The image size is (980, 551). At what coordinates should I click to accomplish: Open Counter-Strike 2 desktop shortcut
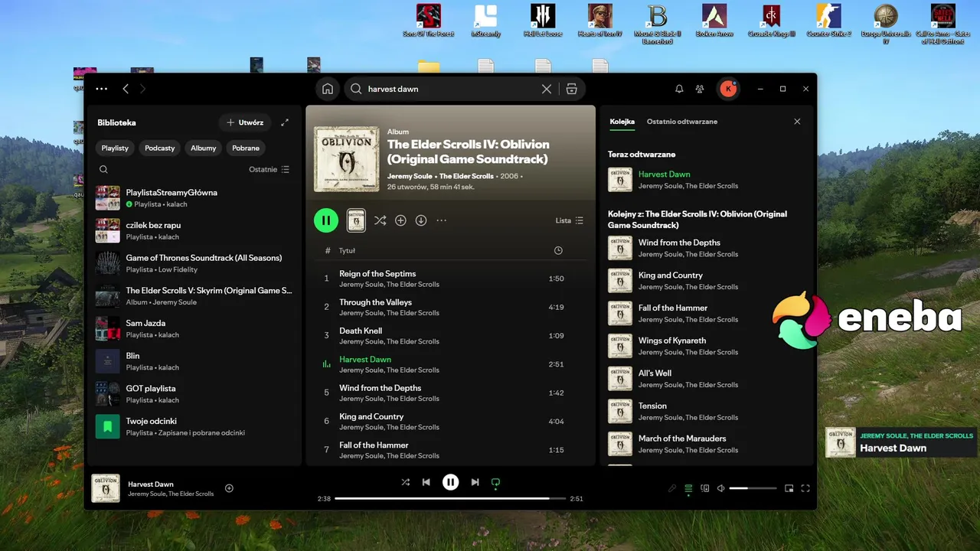pyautogui.click(x=829, y=21)
